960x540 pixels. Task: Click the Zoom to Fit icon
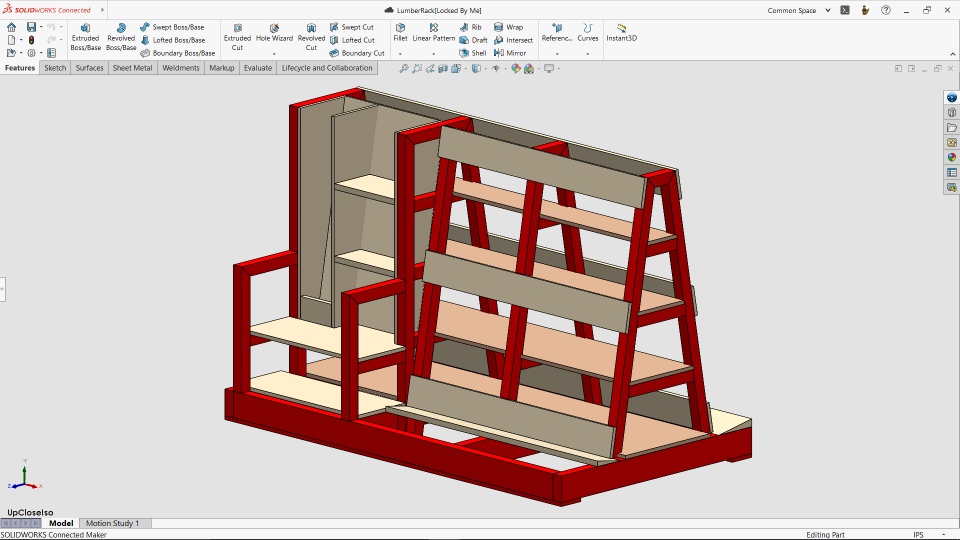403,69
